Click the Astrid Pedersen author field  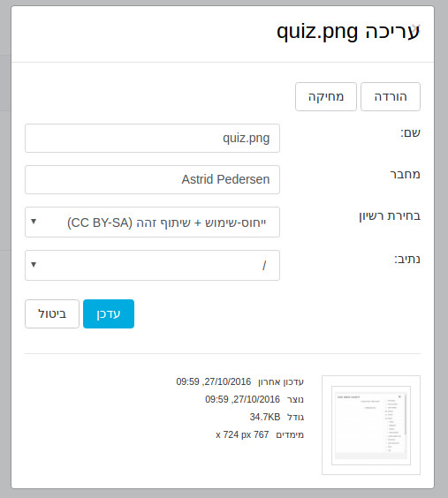[152, 179]
